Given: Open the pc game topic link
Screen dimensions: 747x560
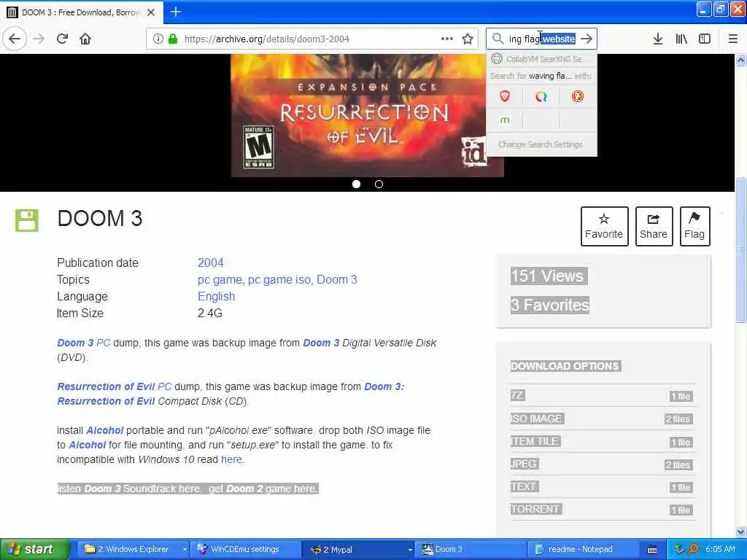Looking at the screenshot, I should 219,279.
